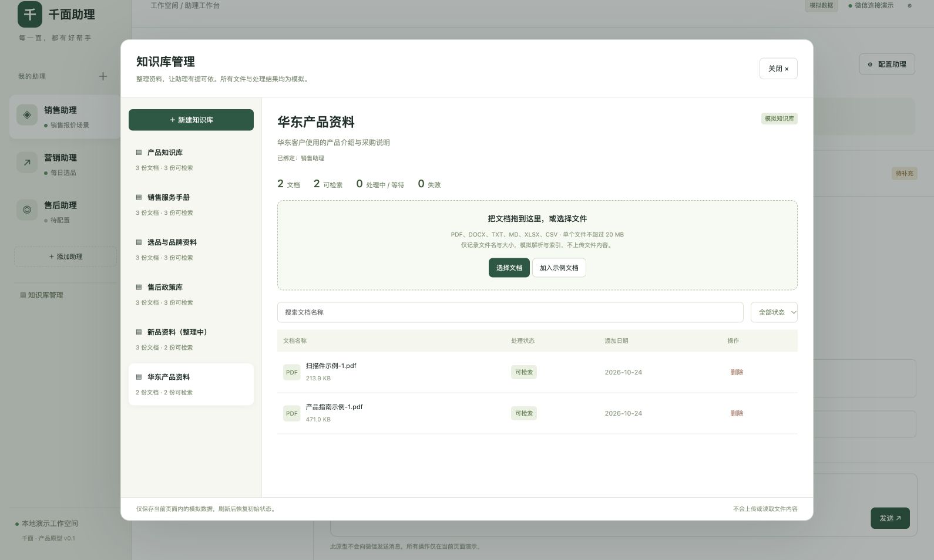The width and height of the screenshot is (934, 560).
Task: Click the 选择文档 button
Action: click(509, 268)
